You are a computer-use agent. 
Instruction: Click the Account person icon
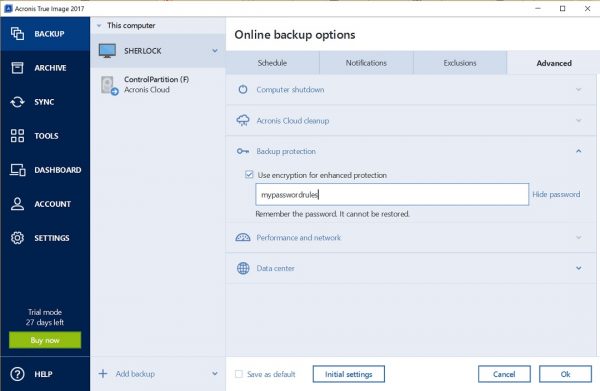[17, 204]
